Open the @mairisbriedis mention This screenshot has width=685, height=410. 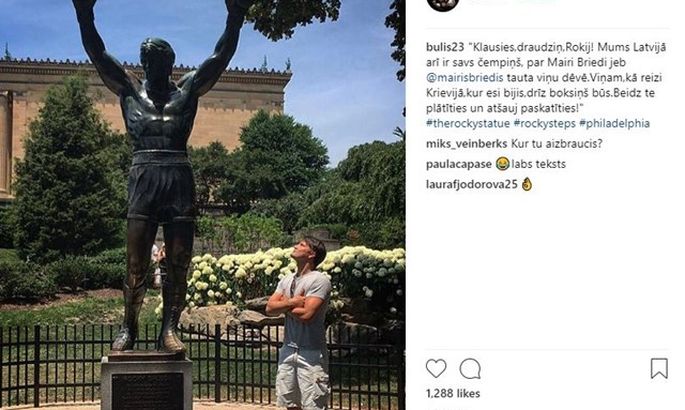(464, 78)
